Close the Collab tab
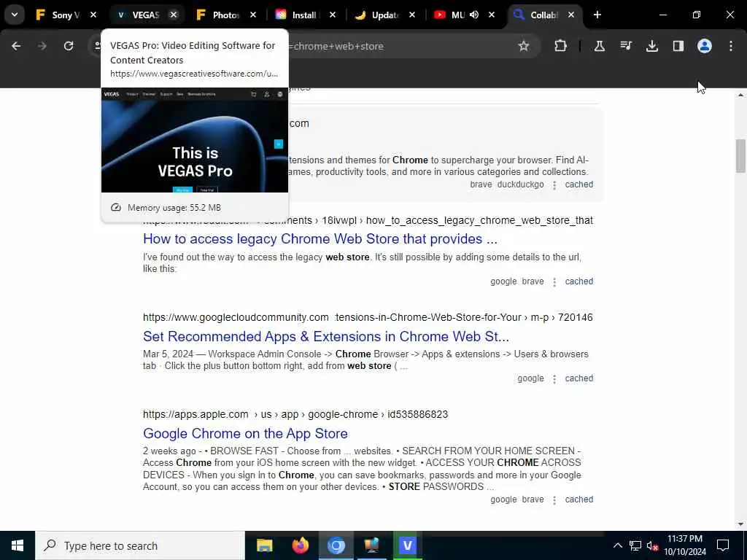The height and width of the screenshot is (560, 747). click(x=571, y=15)
